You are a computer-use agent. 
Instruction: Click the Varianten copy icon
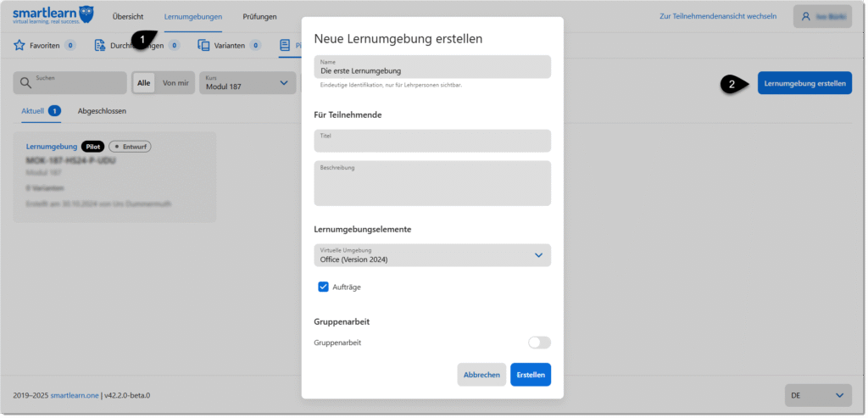click(203, 45)
